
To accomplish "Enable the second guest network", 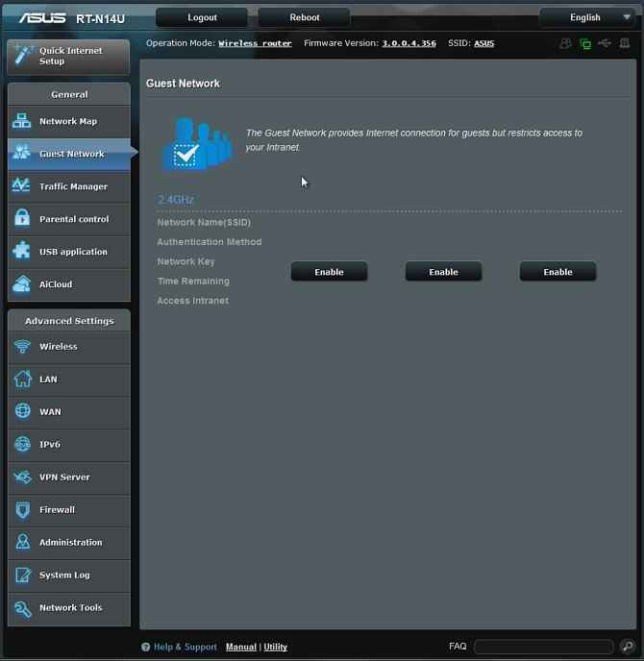I will (443, 272).
